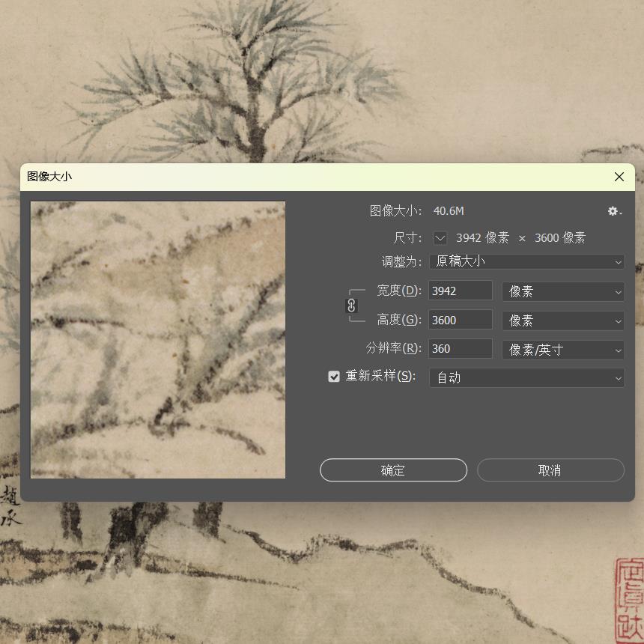Open the 尺寸 units dropdown arrow
644x644 pixels.
point(440,238)
